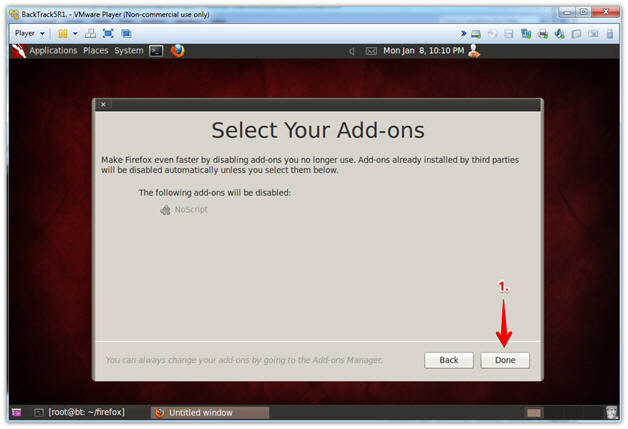Viewport: 628px width, 429px height.
Task: Click the date and time clock
Action: pos(423,51)
